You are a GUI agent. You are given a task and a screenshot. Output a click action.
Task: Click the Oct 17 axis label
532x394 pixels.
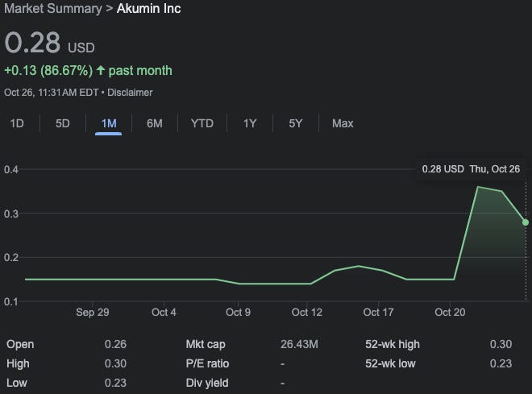pos(378,312)
